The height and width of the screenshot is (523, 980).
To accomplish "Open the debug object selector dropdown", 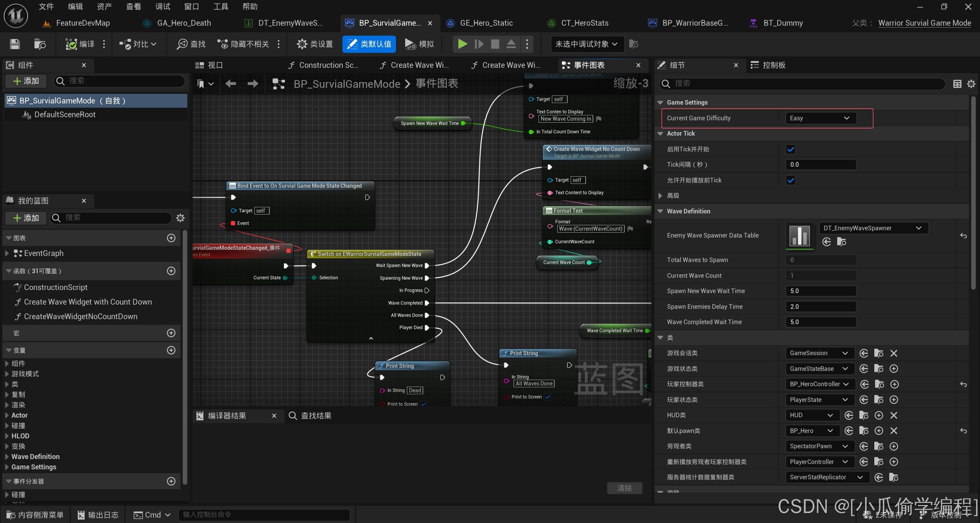I will coord(587,44).
